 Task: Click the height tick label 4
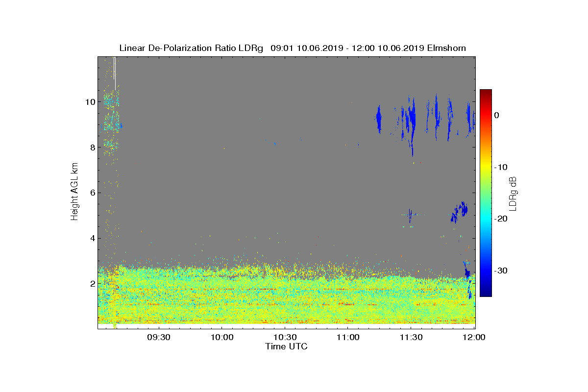coord(92,238)
